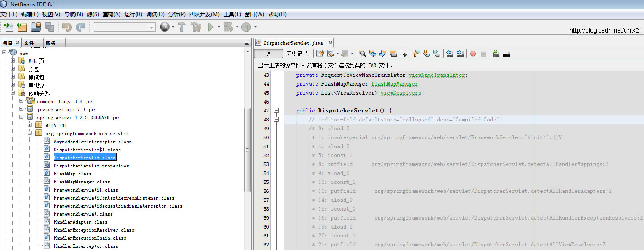Click the Save All toolbar icon

click(x=49, y=27)
